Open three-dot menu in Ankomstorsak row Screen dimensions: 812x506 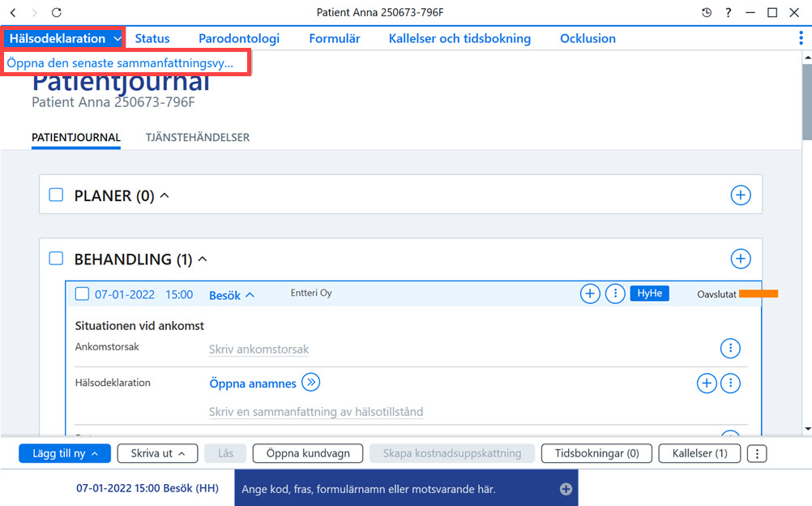[730, 348]
